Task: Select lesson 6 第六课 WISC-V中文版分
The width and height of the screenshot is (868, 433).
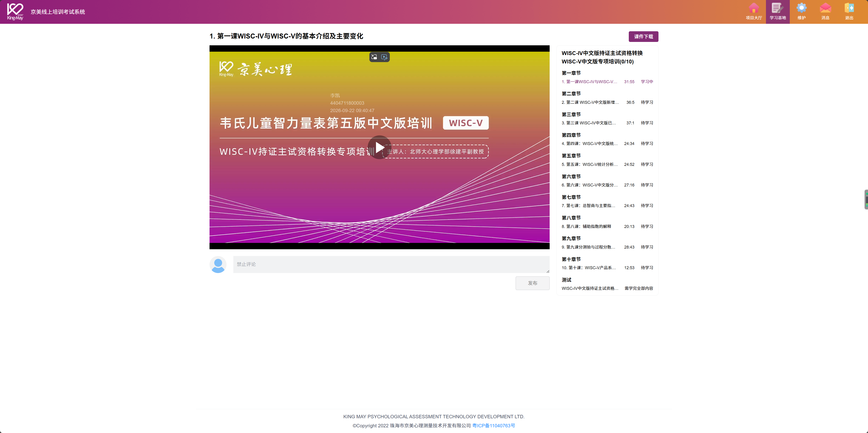Action: click(x=607, y=185)
